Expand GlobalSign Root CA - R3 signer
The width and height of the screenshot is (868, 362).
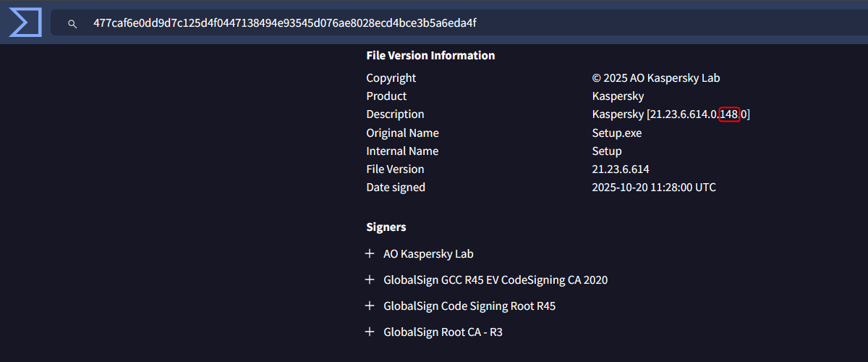point(370,332)
